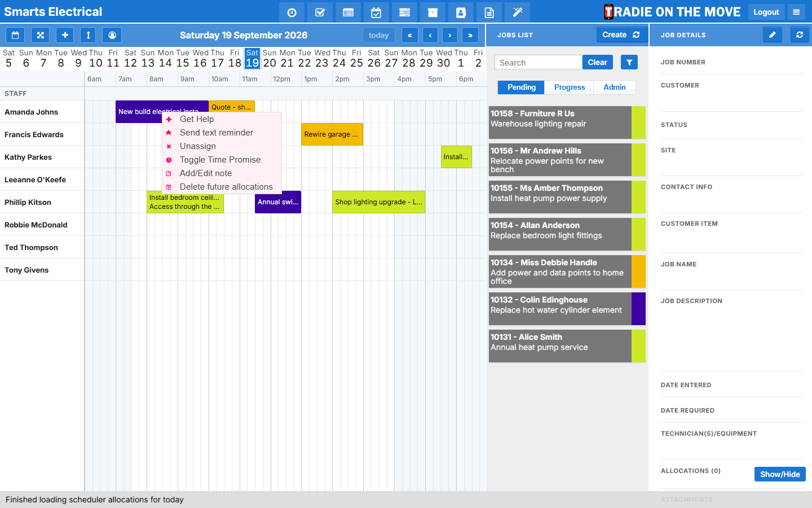Viewport: 812px width, 508px height.
Task: Click staff member Amanda Johns
Action: tap(32, 112)
